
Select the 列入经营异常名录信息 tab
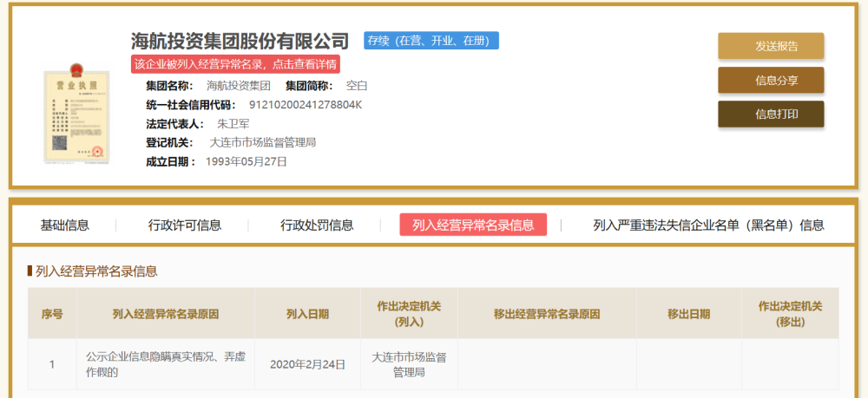pos(473,225)
